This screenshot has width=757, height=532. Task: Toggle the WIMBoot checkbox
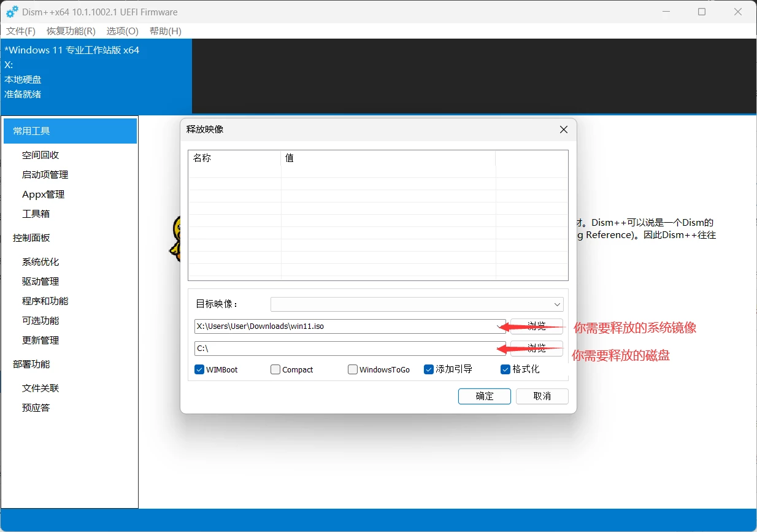(199, 369)
